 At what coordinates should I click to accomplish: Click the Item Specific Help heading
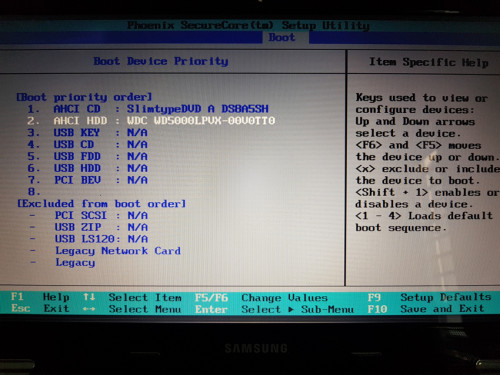click(x=429, y=62)
